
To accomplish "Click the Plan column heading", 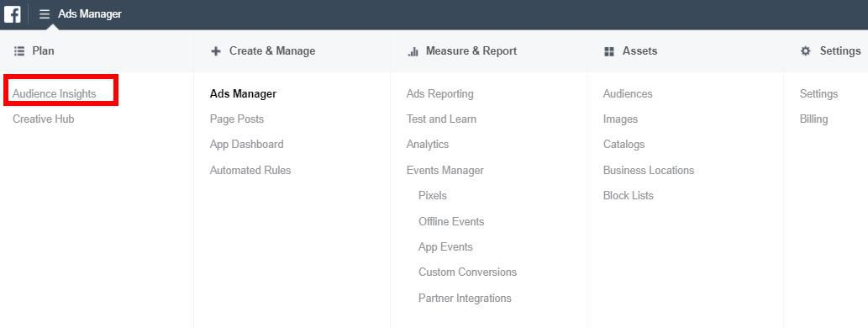I will pyautogui.click(x=43, y=51).
